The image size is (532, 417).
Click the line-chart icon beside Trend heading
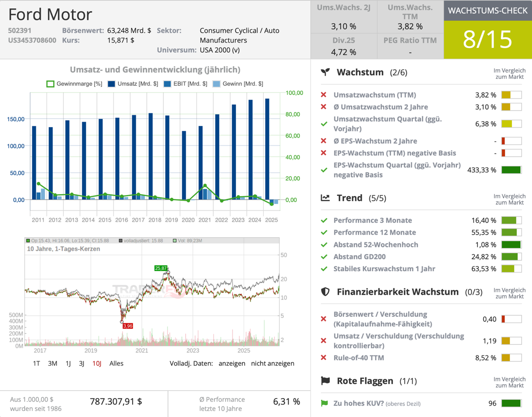click(x=325, y=198)
